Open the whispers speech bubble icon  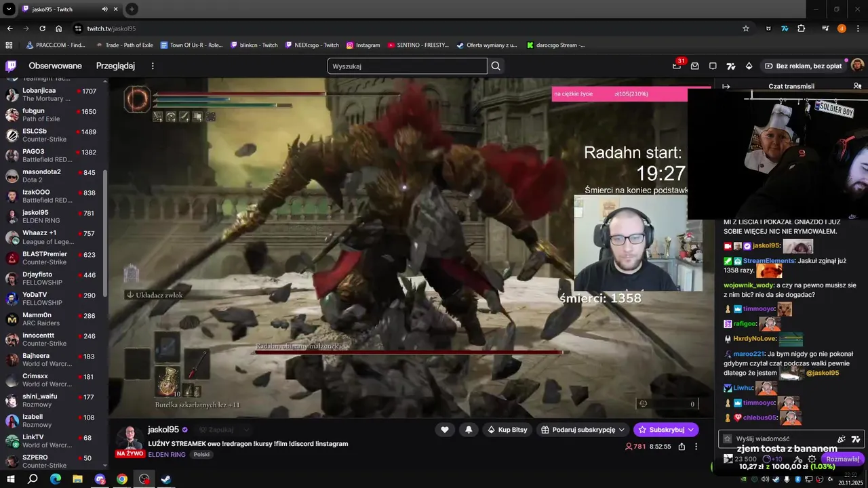tap(713, 66)
